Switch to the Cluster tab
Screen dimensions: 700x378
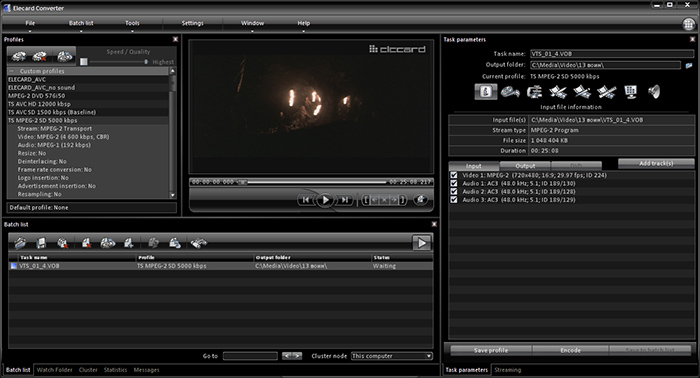tap(88, 370)
